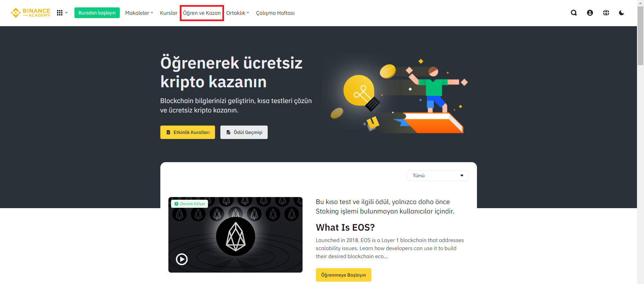This screenshot has width=644, height=284.
Task: Open the search magnifier icon
Action: pos(574,13)
